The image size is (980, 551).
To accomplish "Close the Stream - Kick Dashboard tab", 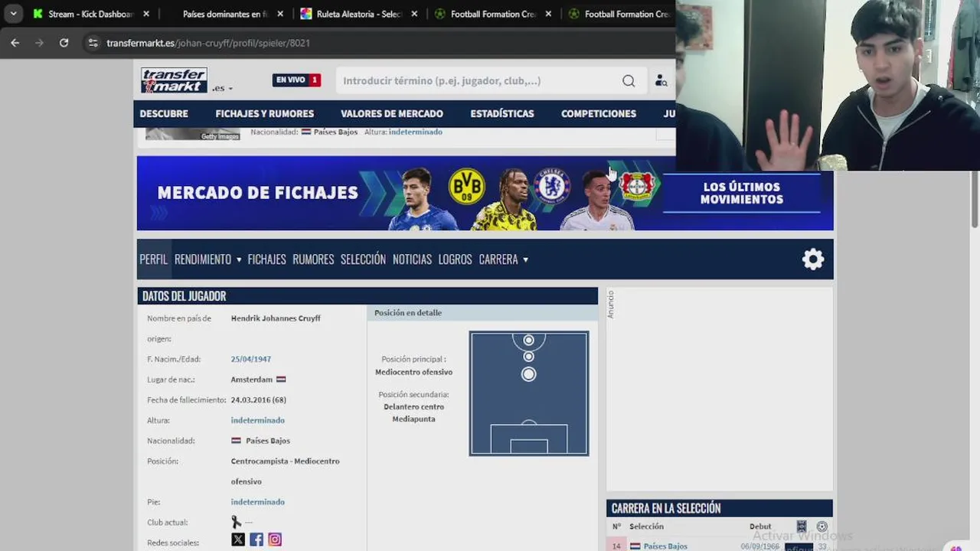I will (x=146, y=14).
